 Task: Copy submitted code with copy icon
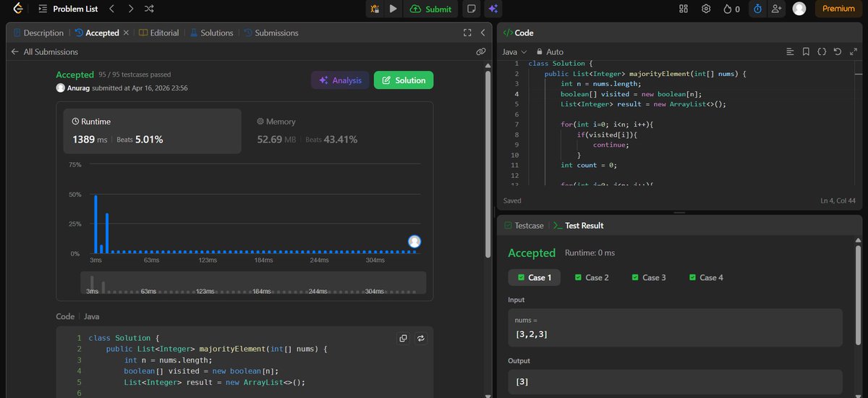(x=403, y=338)
